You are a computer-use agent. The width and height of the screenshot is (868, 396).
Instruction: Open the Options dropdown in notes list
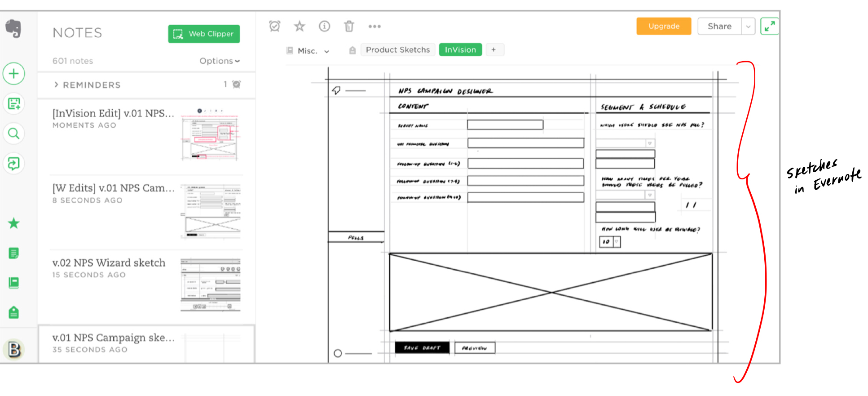(219, 61)
